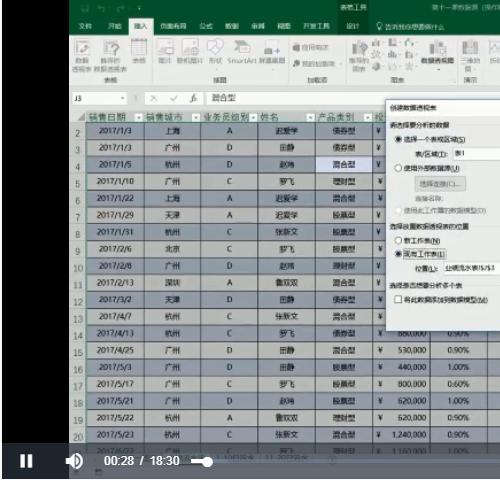Click the Store add-ins icon
The height and width of the screenshot is (480, 500).
tap(311, 48)
